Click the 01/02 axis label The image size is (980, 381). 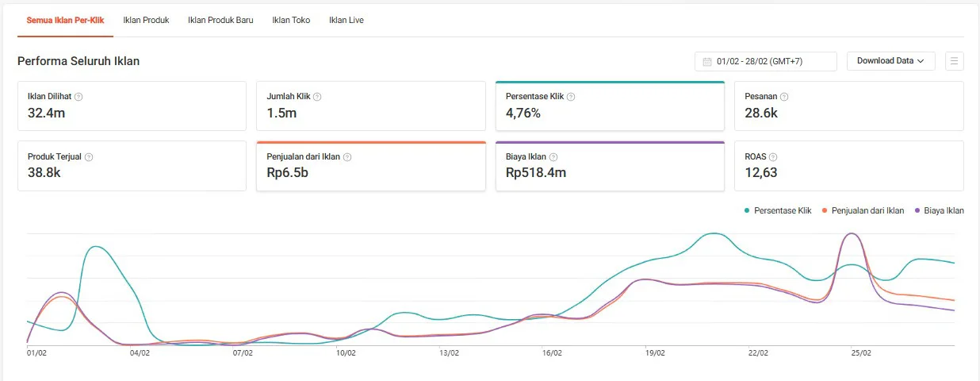click(x=36, y=353)
